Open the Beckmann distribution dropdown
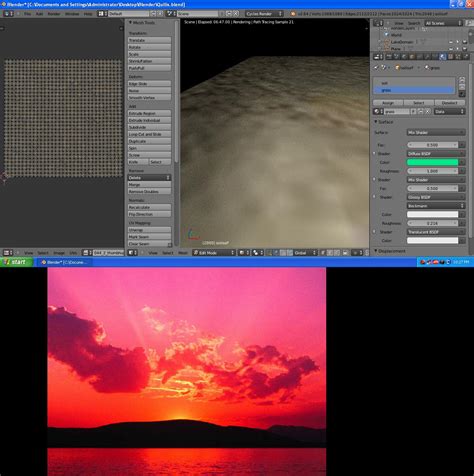Image resolution: width=474 pixels, height=476 pixels. pos(436,206)
